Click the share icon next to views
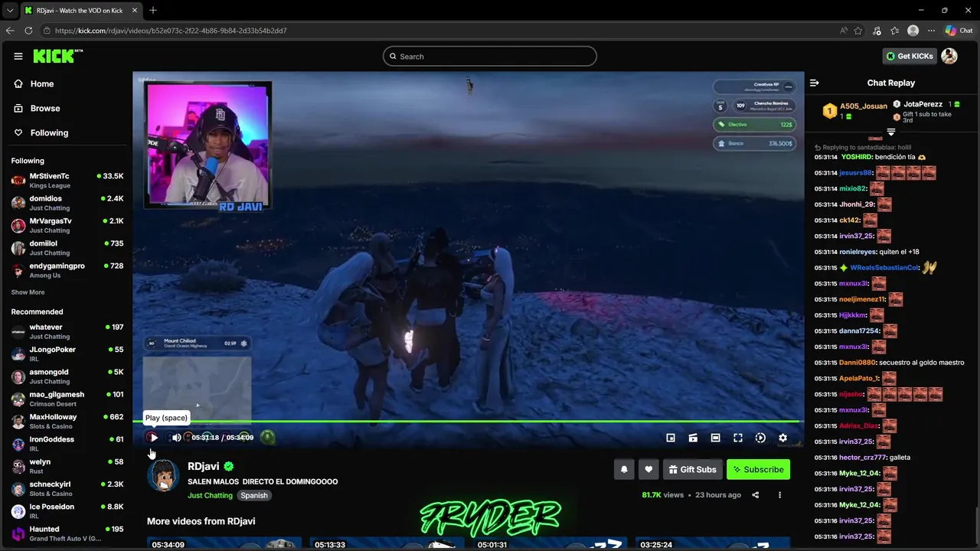The image size is (980, 551). click(755, 495)
